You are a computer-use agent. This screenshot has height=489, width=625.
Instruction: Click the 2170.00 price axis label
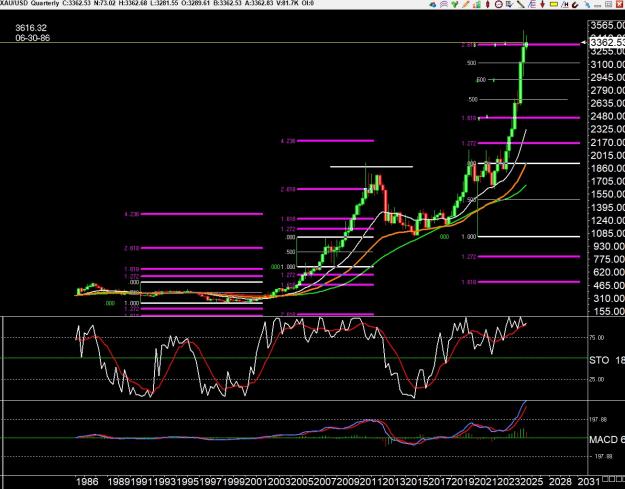(x=607, y=142)
